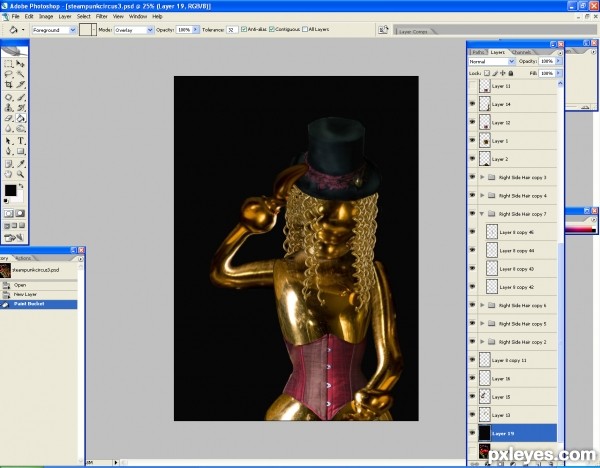Show Layer 11 via its visibility box
The height and width of the screenshot is (468, 600).
pyautogui.click(x=472, y=86)
